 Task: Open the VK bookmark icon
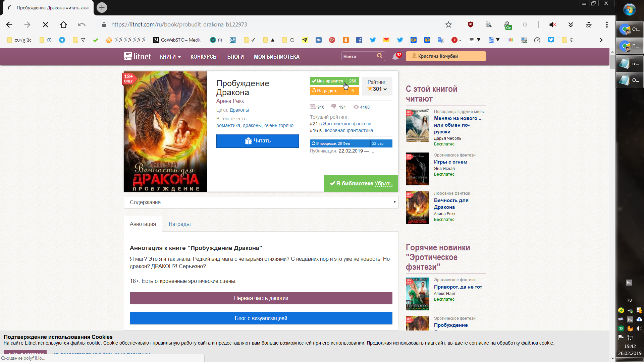(x=319, y=40)
